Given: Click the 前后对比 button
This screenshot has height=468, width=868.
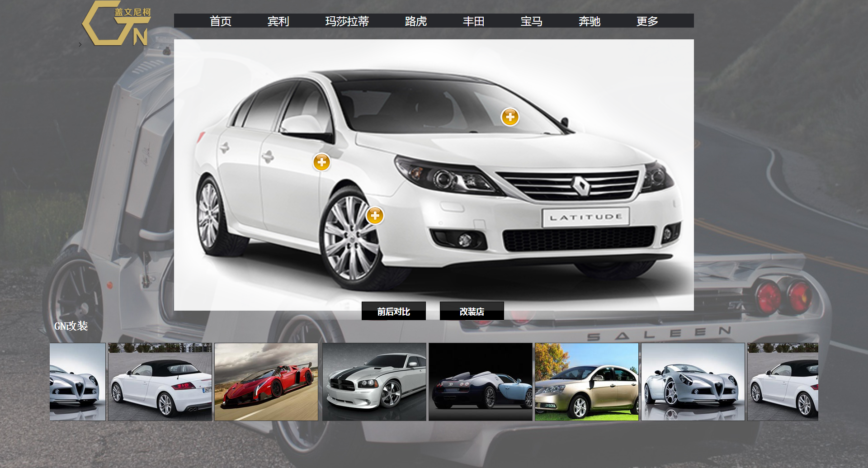Looking at the screenshot, I should [x=394, y=311].
